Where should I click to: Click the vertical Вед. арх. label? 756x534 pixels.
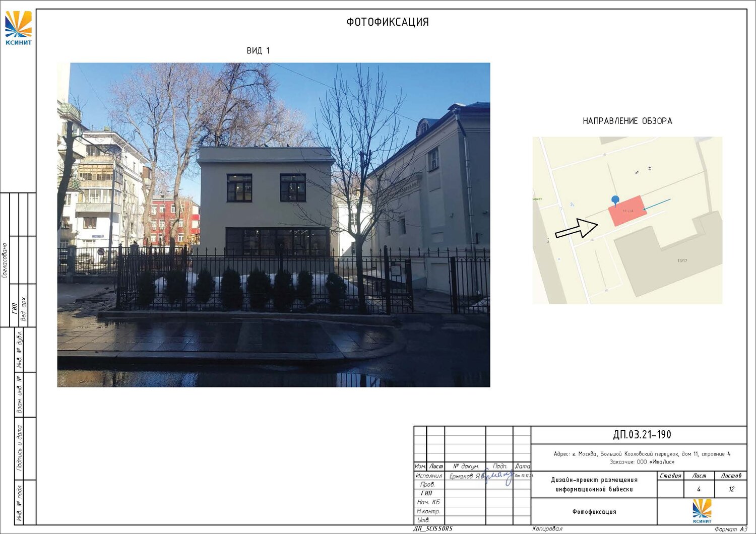[23, 309]
